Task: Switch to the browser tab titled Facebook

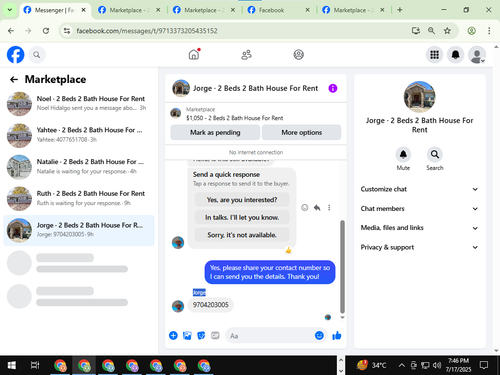Action: coord(279,10)
